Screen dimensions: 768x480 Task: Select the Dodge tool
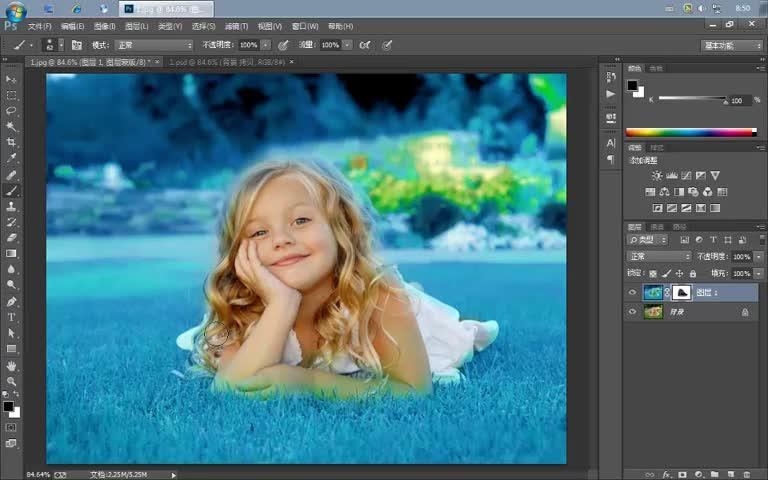pos(11,285)
